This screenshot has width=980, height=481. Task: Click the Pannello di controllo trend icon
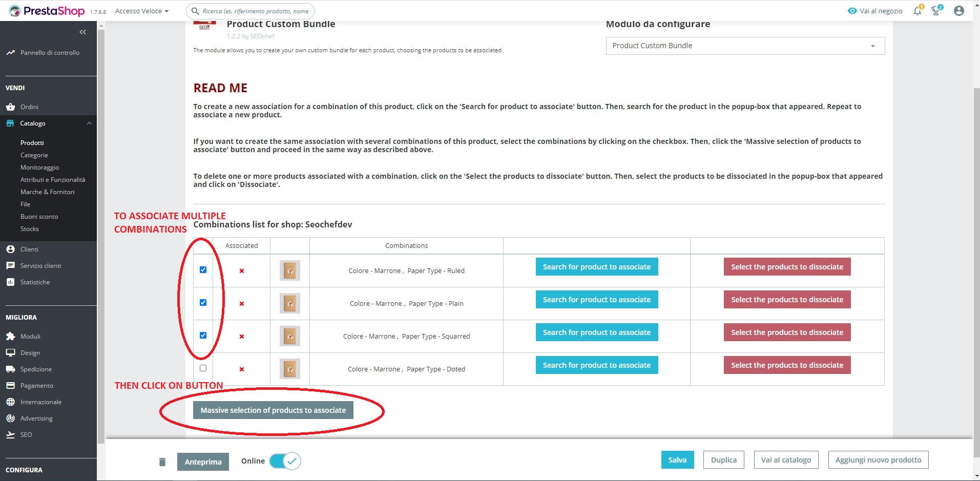coord(10,53)
